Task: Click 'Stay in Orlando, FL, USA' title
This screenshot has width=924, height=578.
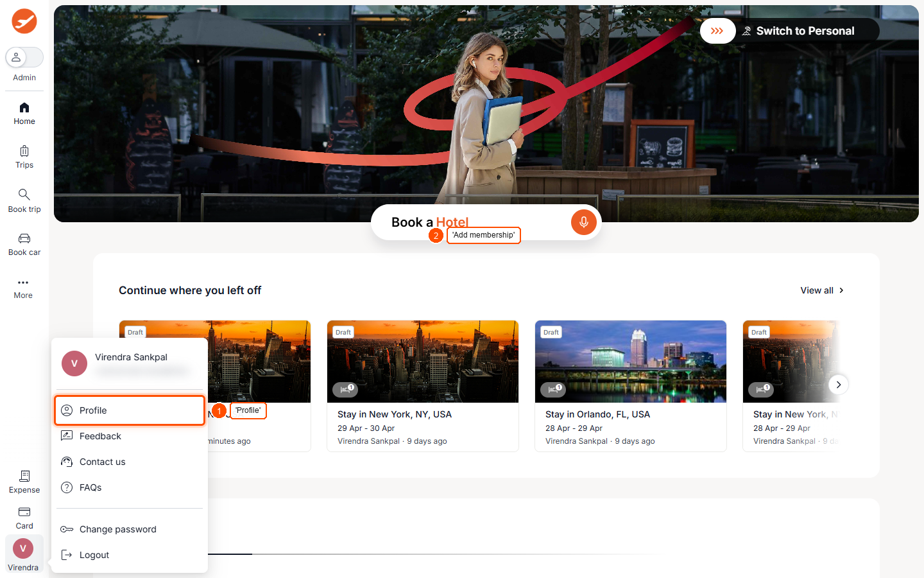Action: click(x=597, y=414)
